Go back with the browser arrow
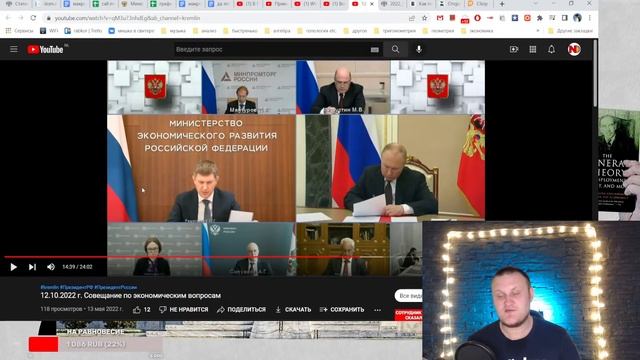The image size is (640, 360). 8,18
